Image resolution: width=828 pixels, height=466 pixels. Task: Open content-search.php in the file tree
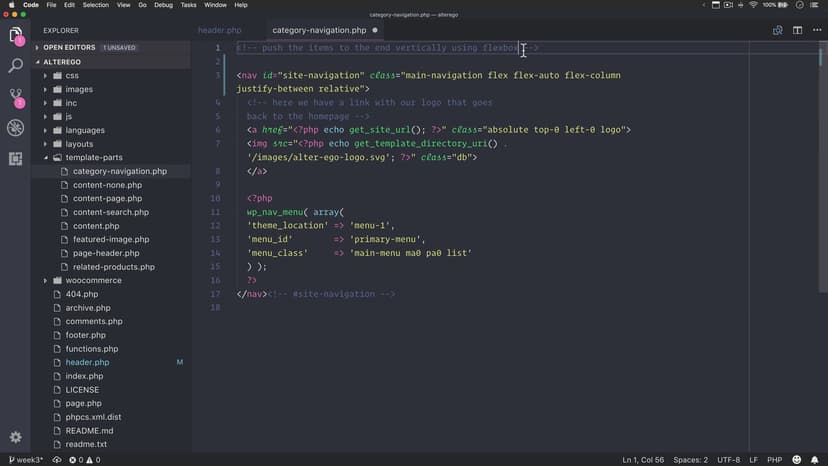(110, 212)
